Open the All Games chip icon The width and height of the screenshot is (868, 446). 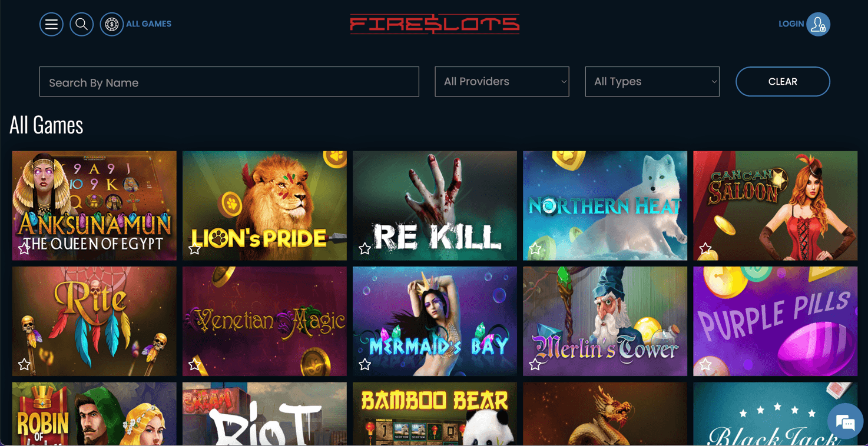pyautogui.click(x=111, y=24)
